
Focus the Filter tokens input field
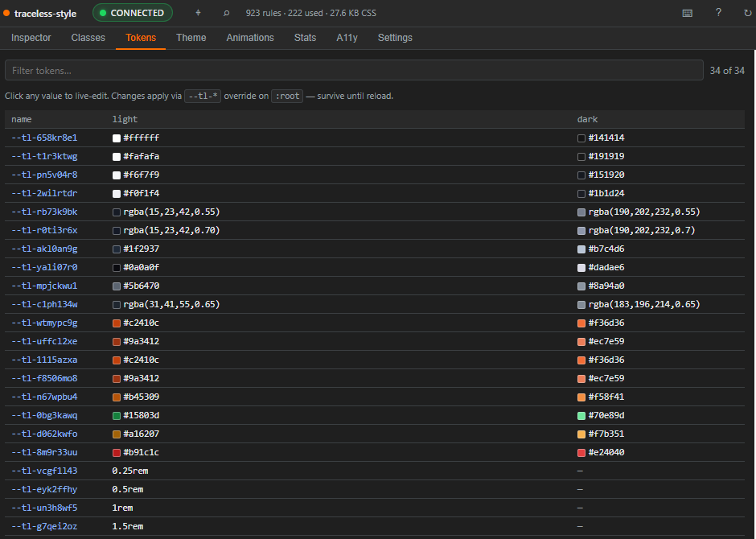(x=354, y=70)
